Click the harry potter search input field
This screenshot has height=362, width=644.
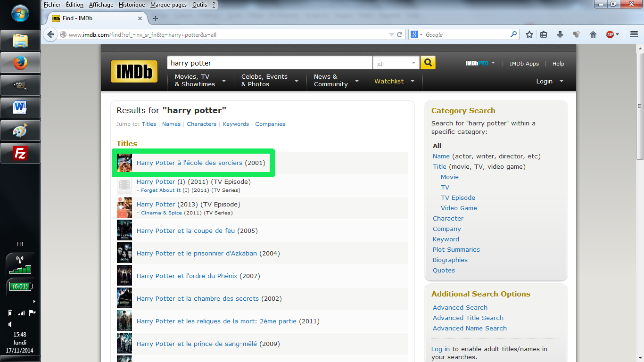point(269,63)
